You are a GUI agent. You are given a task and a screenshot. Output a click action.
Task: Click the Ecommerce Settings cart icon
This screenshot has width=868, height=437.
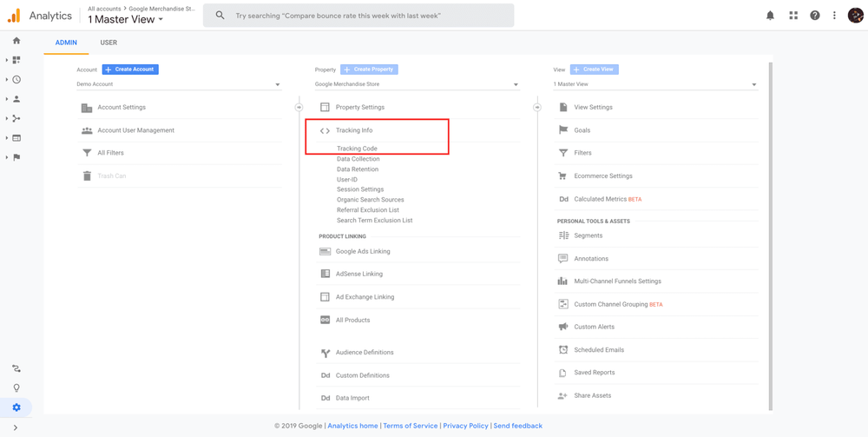pos(563,176)
